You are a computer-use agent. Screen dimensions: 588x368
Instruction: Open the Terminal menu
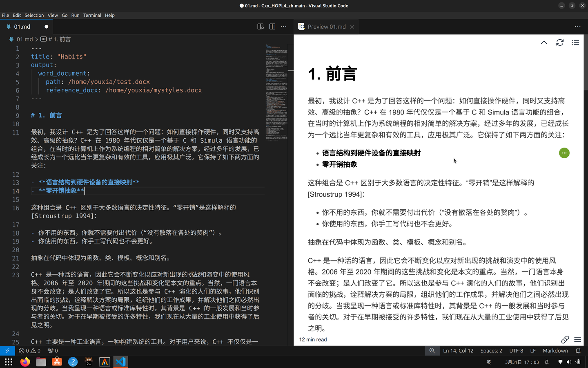92,15
